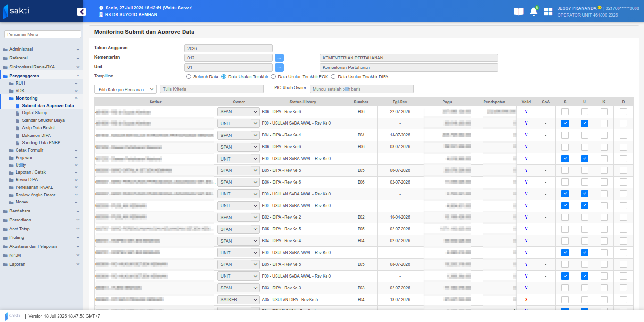Viewport: 644px width, 322px height.
Task: Click the Referensi folder icon
Action: (5, 58)
